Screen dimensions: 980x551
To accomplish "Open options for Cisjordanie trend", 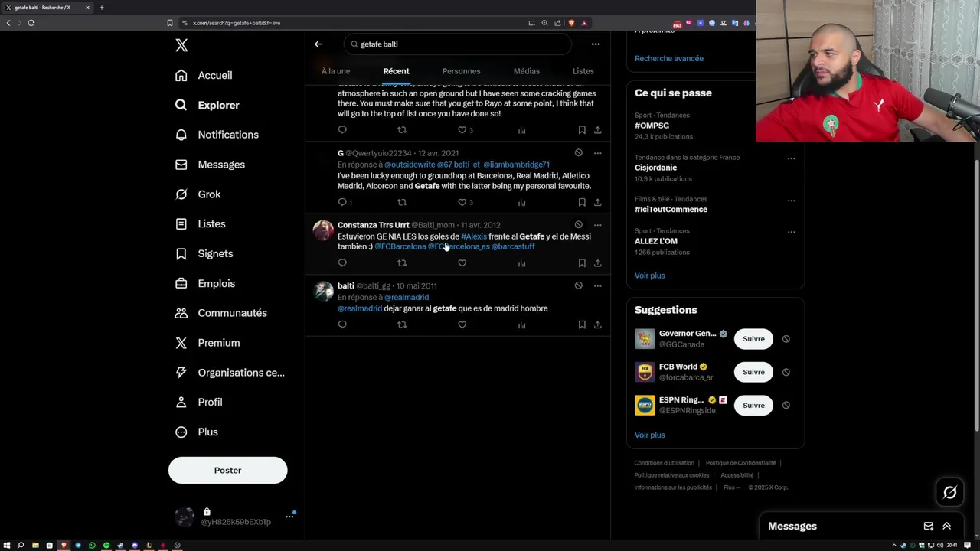I will tap(791, 158).
